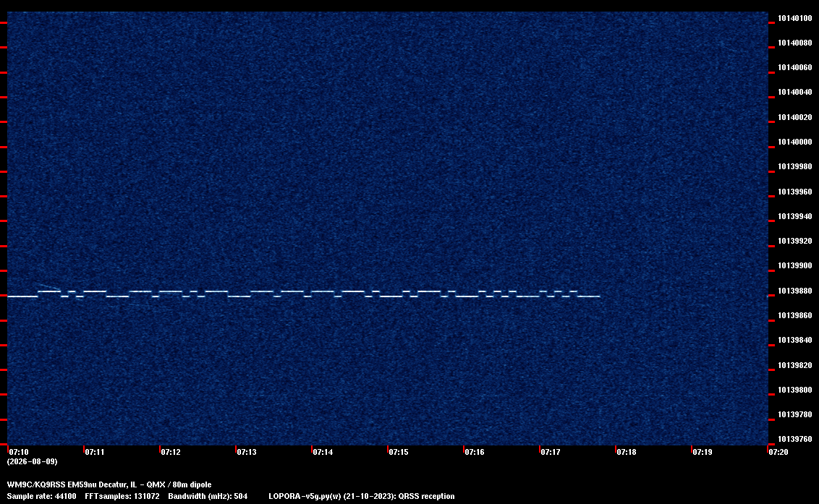Image resolution: width=819 pixels, height=504 pixels.
Task: Click the 10140000 frequency label
Action: (794, 142)
